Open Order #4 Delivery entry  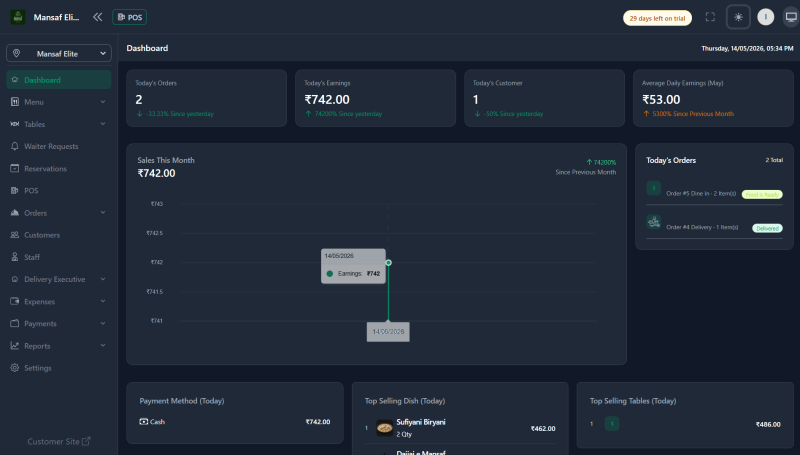[714, 226]
